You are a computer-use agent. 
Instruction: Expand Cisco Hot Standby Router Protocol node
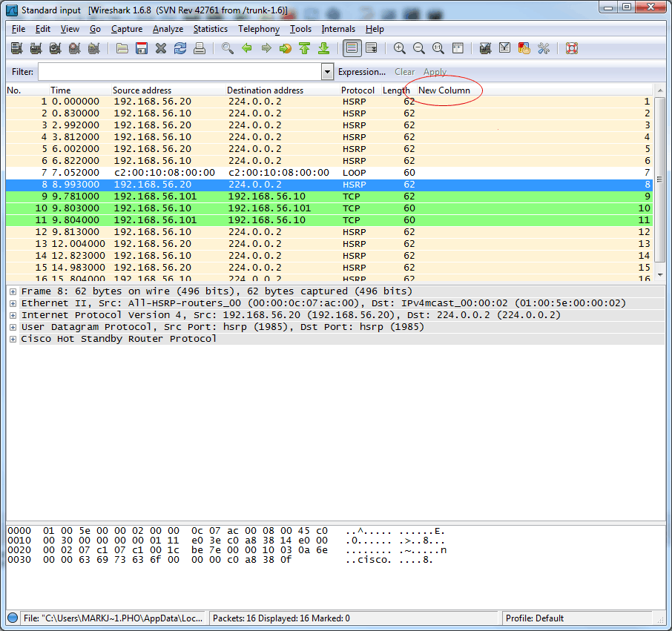tap(13, 340)
